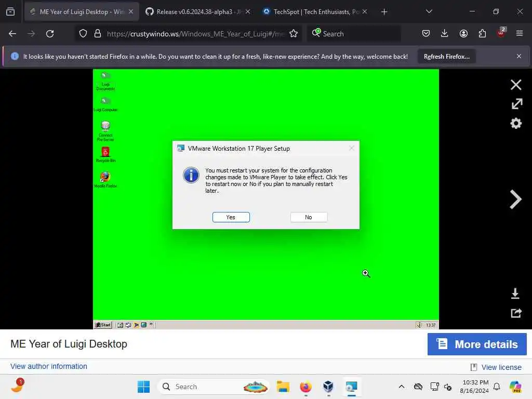Click Yes in VMware dialog
This screenshot has height=399, width=532.
pyautogui.click(x=231, y=217)
